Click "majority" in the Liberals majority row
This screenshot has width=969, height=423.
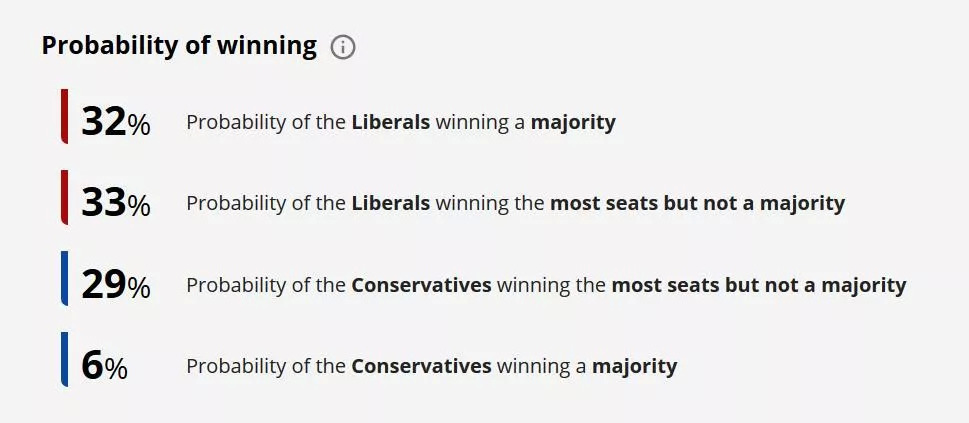[573, 122]
